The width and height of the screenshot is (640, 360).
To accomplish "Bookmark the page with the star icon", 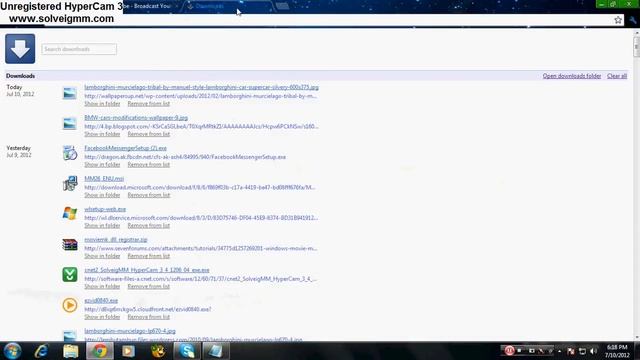I will point(618,20).
